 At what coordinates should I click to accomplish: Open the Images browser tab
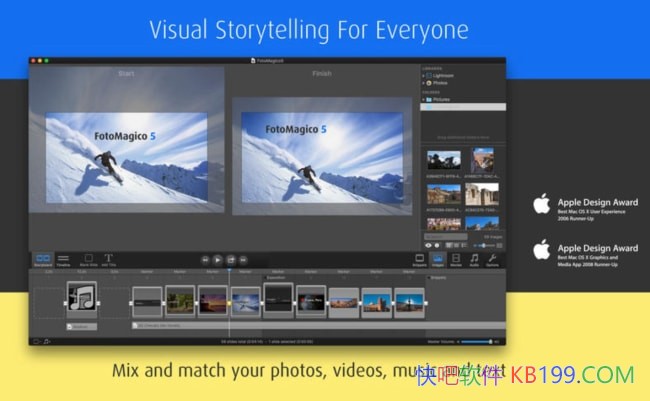point(438,259)
